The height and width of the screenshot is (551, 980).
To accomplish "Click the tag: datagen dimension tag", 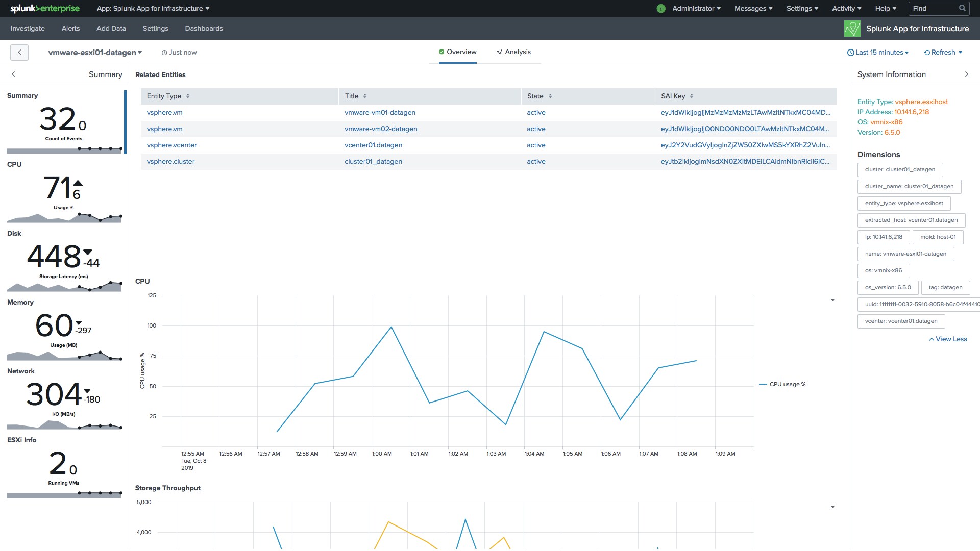I will click(945, 287).
